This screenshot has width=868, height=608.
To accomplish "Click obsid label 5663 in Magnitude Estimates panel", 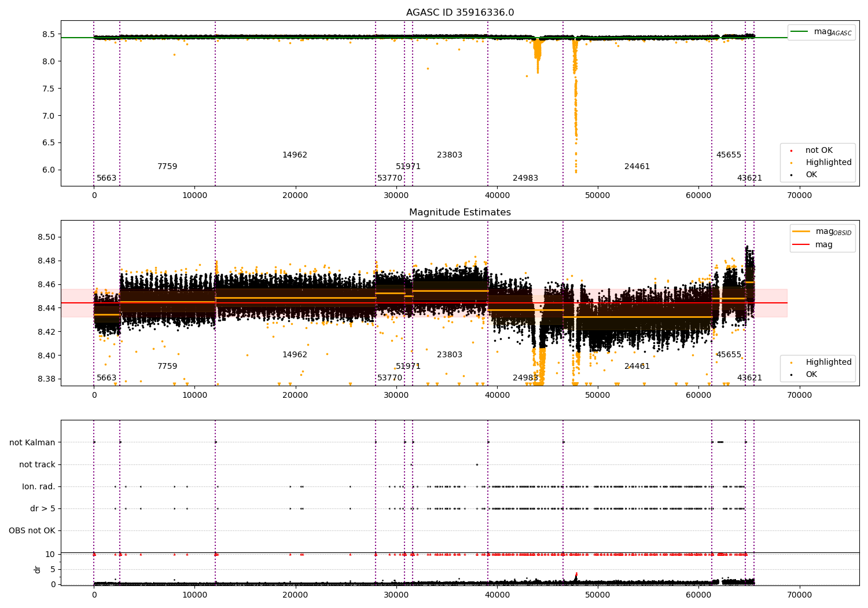I will click(x=106, y=378).
